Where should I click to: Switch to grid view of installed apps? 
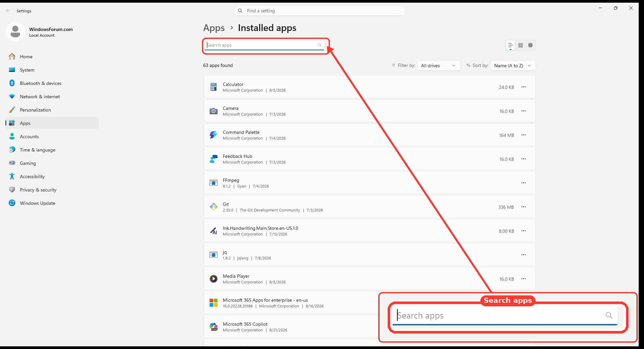click(x=521, y=45)
